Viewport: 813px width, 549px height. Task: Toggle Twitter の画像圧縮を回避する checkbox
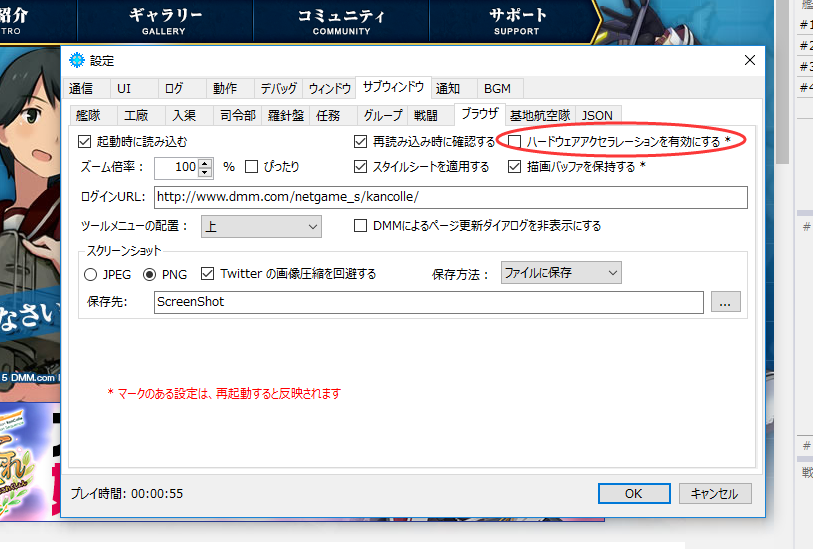(x=208, y=273)
